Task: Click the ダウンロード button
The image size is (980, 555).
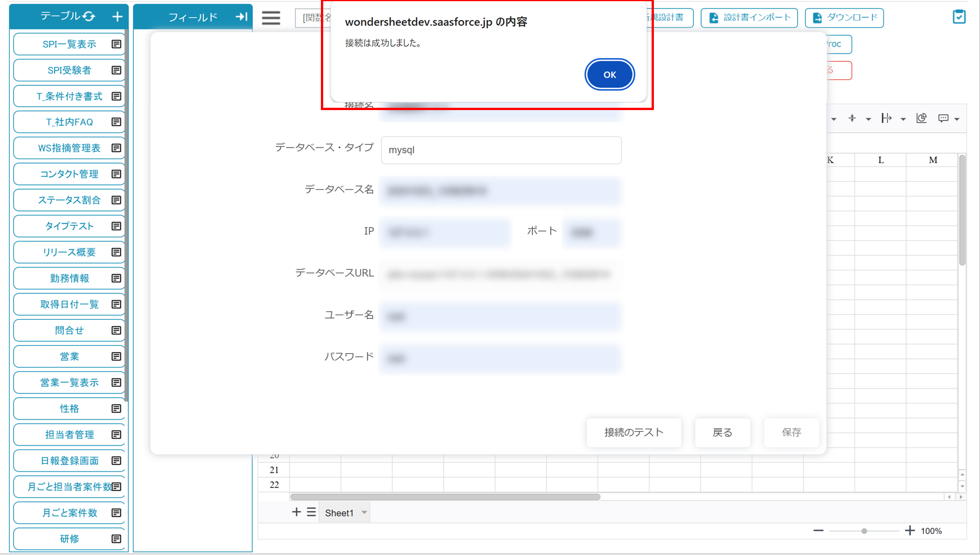Action: [x=844, y=17]
